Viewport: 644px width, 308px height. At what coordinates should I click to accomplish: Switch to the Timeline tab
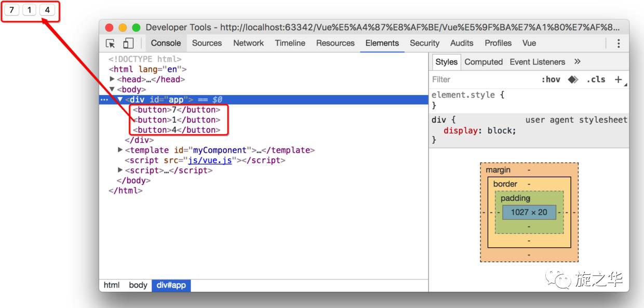(x=290, y=43)
